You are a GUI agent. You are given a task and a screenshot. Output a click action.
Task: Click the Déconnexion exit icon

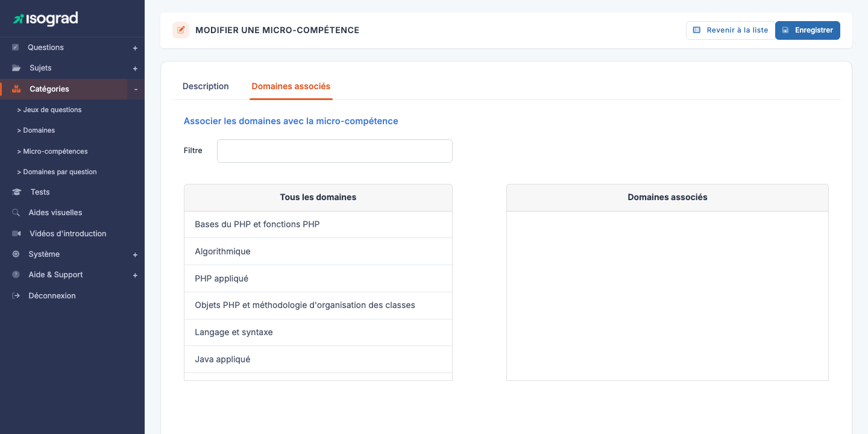(x=16, y=295)
